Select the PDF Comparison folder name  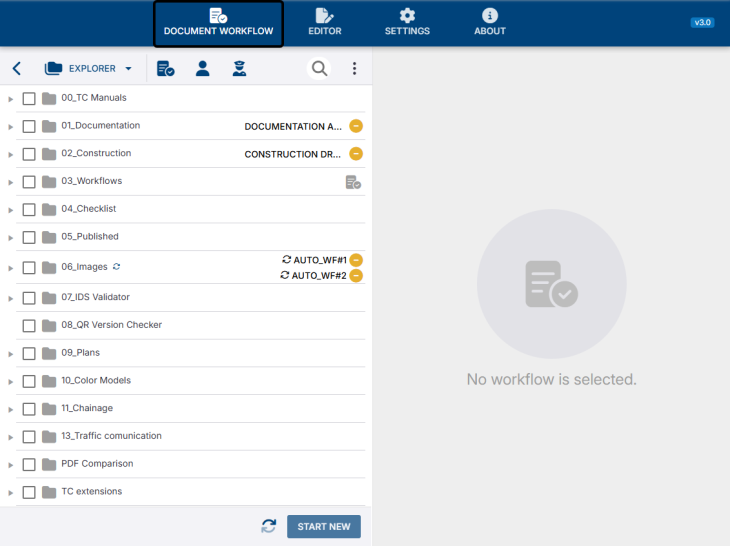pos(97,464)
